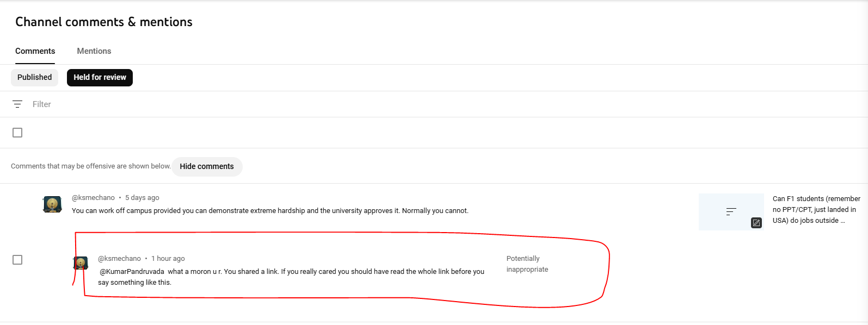
Task: Select the Published filter chip
Action: click(x=35, y=77)
